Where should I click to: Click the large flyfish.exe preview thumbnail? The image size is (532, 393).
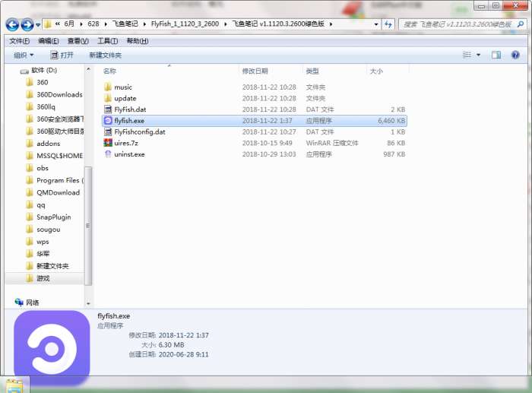[x=52, y=348]
